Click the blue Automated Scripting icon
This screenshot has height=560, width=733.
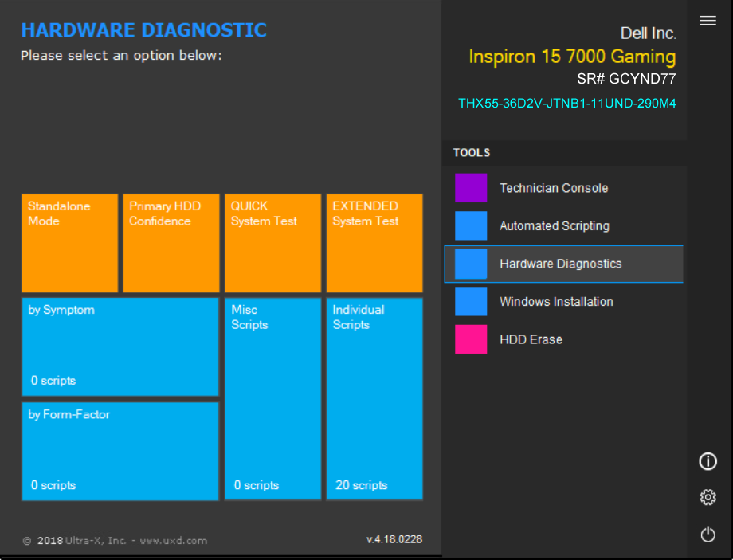tap(471, 225)
